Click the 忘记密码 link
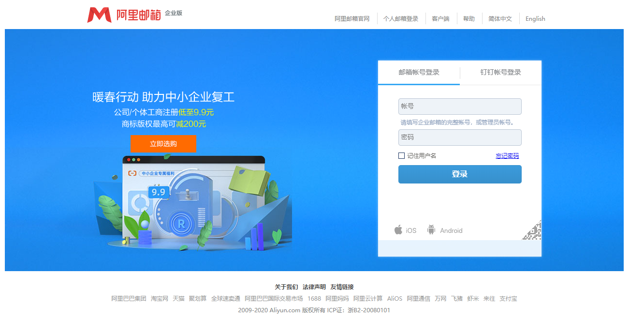 click(507, 156)
